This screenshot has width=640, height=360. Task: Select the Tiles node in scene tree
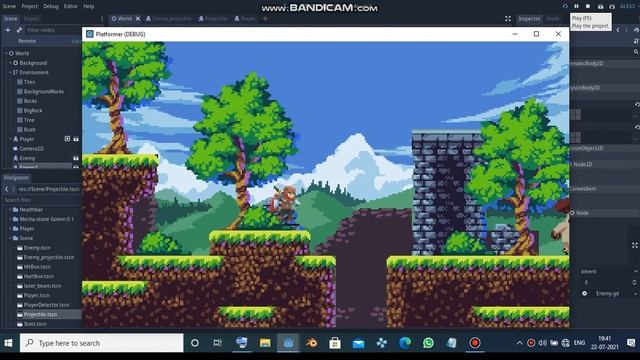(29, 82)
